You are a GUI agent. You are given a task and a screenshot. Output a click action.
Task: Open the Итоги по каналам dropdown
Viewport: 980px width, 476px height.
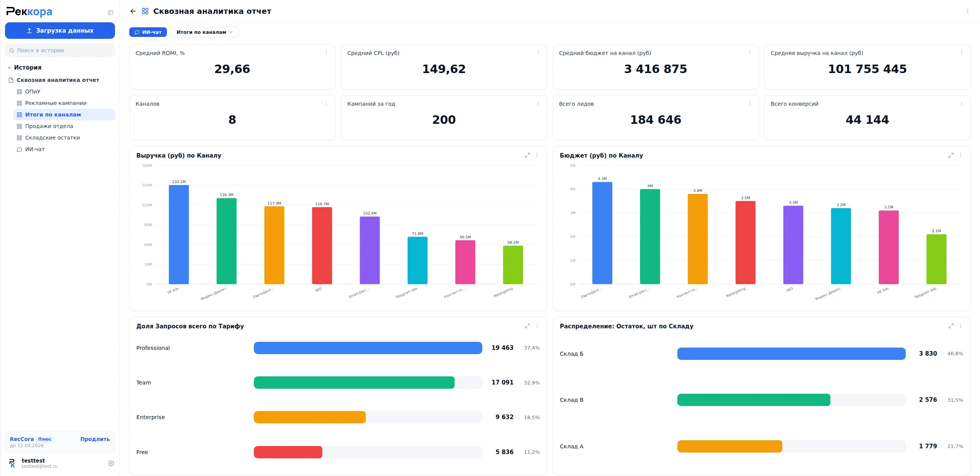click(x=205, y=32)
